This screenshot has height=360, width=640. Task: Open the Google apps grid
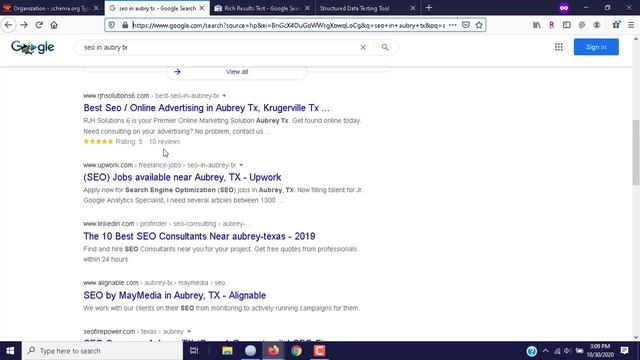(x=559, y=47)
